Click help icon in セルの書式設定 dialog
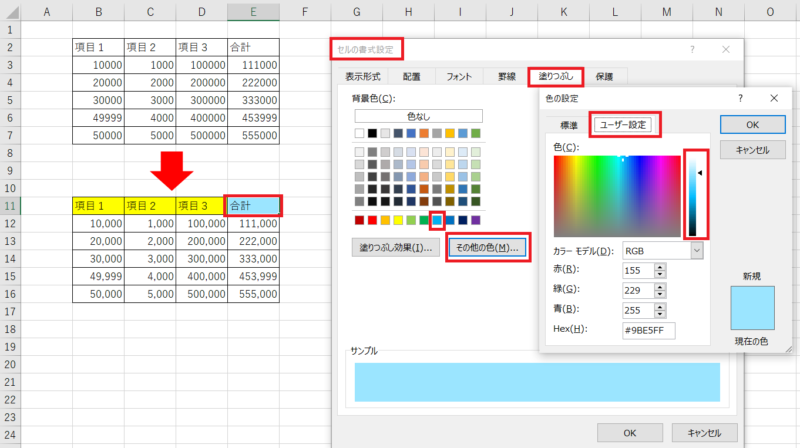This screenshot has width=800, height=448. pos(692,49)
